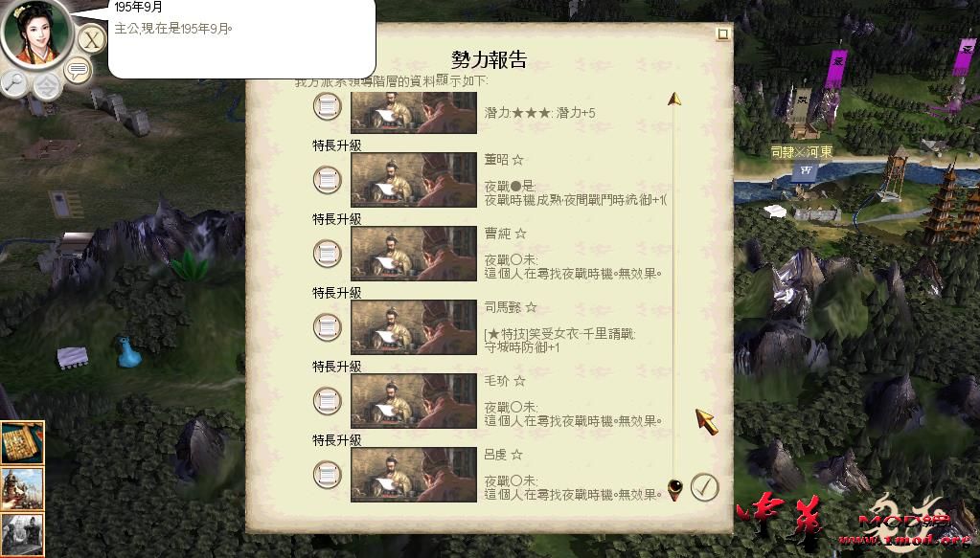Image resolution: width=980 pixels, height=558 pixels.
Task: Open the speech bubble chat icon
Action: point(79,70)
